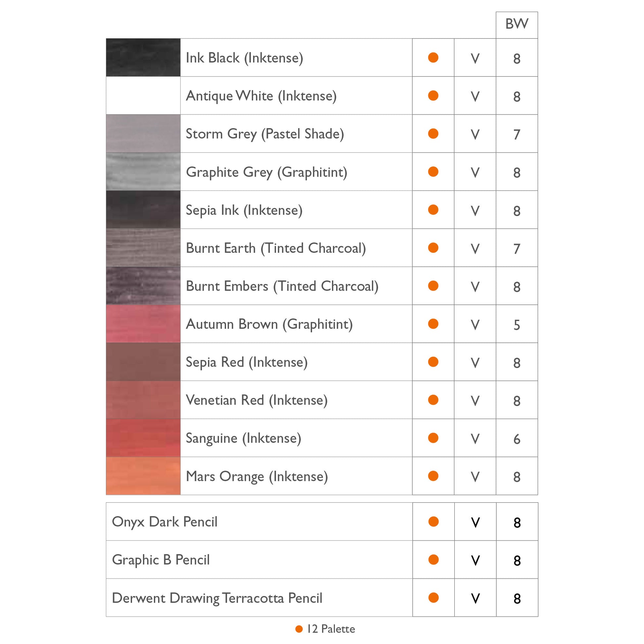Select the Ink Black color swatch
Viewport: 644px width, 644px height.
(x=143, y=57)
